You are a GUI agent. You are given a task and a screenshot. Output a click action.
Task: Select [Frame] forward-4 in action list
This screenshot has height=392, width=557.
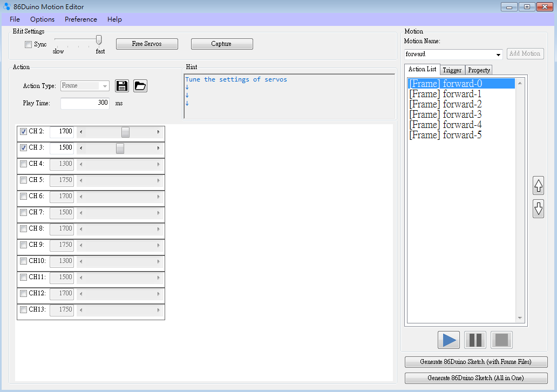click(461, 125)
